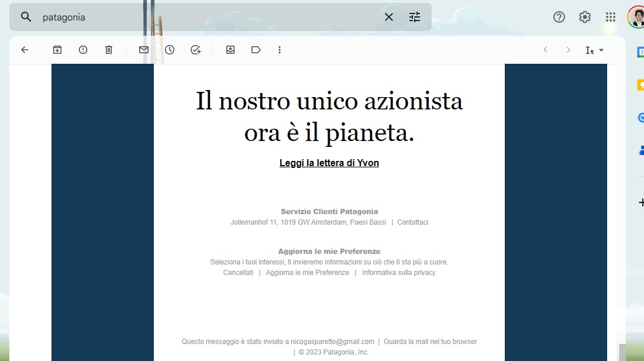The width and height of the screenshot is (644, 361).
Task: Open Contacts in the side panel
Action: point(642,150)
